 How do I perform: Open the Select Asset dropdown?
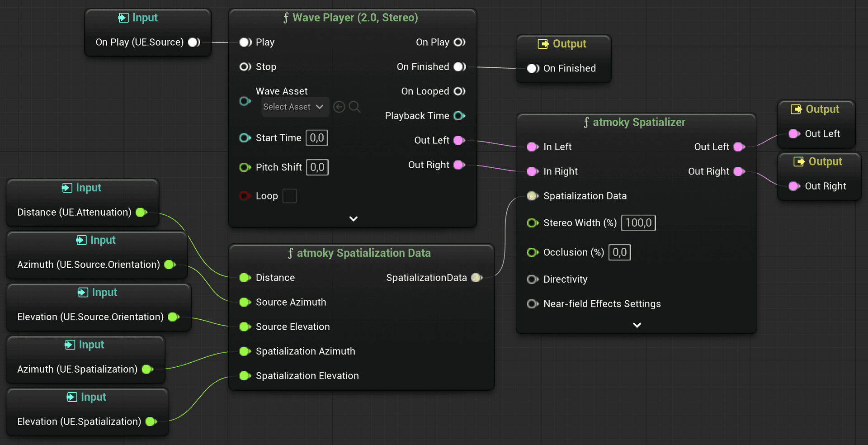point(295,107)
